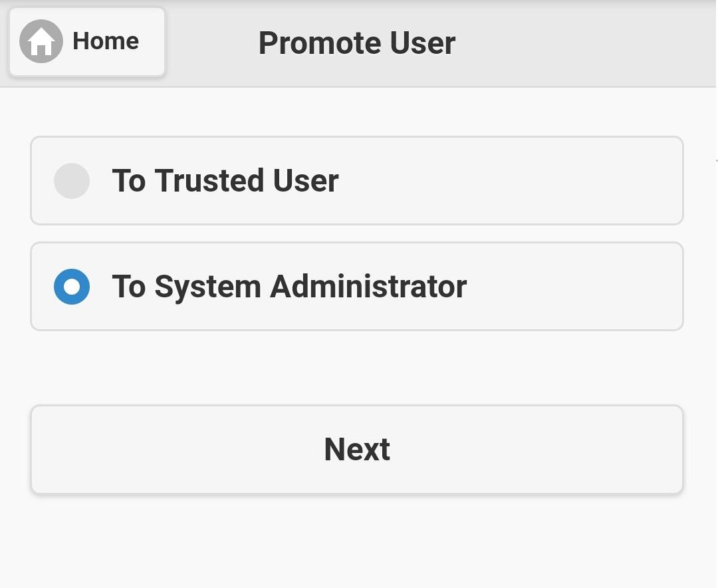Click the "To Trusted User" label text

coord(225,181)
